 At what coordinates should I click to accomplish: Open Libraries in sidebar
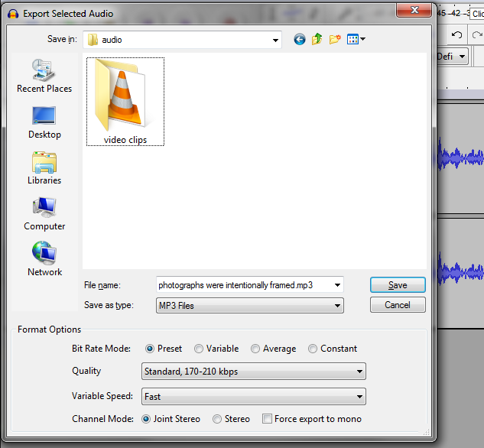click(x=44, y=168)
